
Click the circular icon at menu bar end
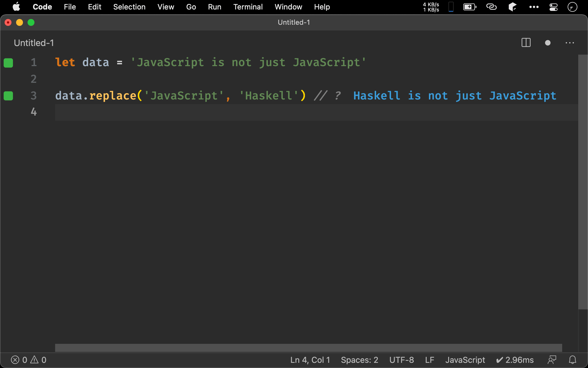pyautogui.click(x=572, y=7)
